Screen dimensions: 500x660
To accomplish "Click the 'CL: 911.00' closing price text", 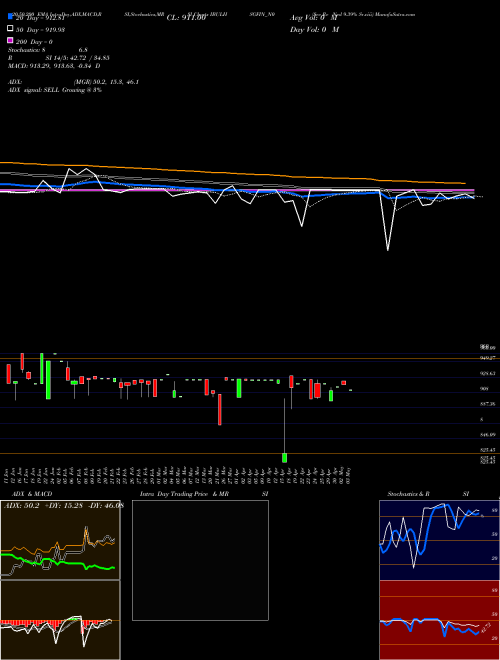I will (x=186, y=18).
